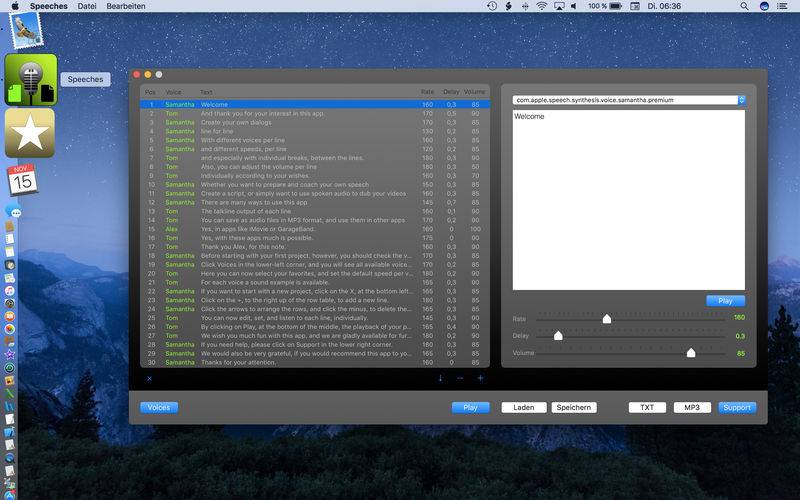Open the Speeches app icon in the Dock
Screen dimensions: 800x500
tap(30, 79)
